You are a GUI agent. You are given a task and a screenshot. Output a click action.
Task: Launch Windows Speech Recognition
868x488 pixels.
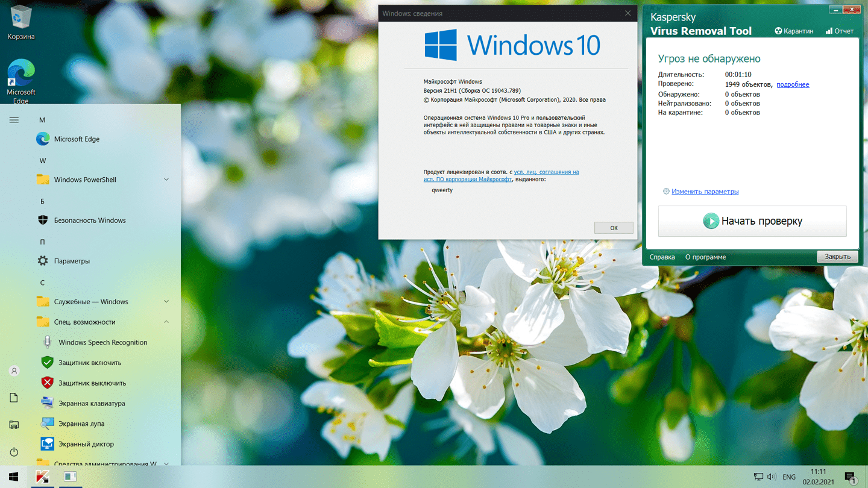coord(102,342)
